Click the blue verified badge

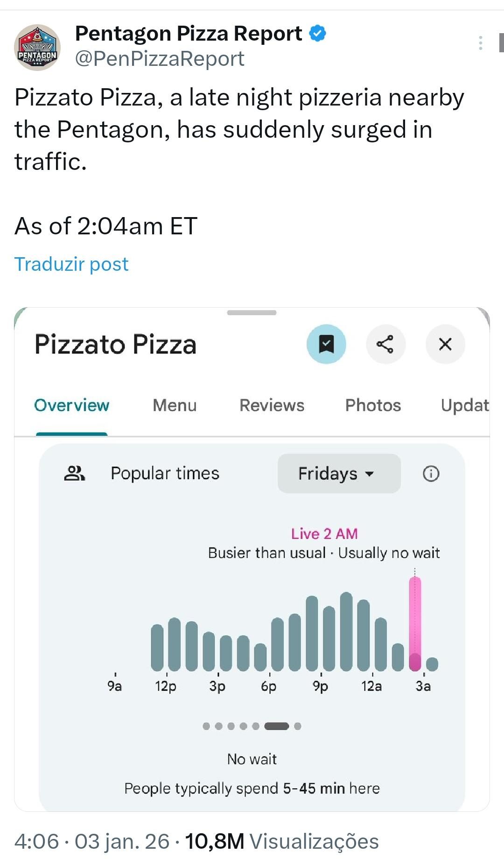[318, 34]
